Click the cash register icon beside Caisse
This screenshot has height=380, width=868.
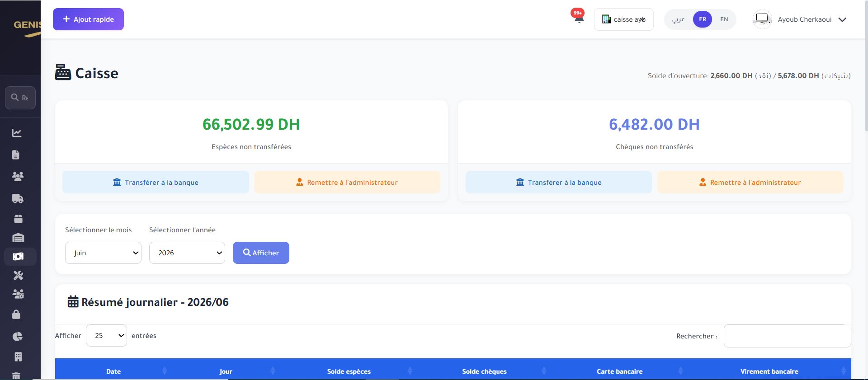click(x=63, y=72)
